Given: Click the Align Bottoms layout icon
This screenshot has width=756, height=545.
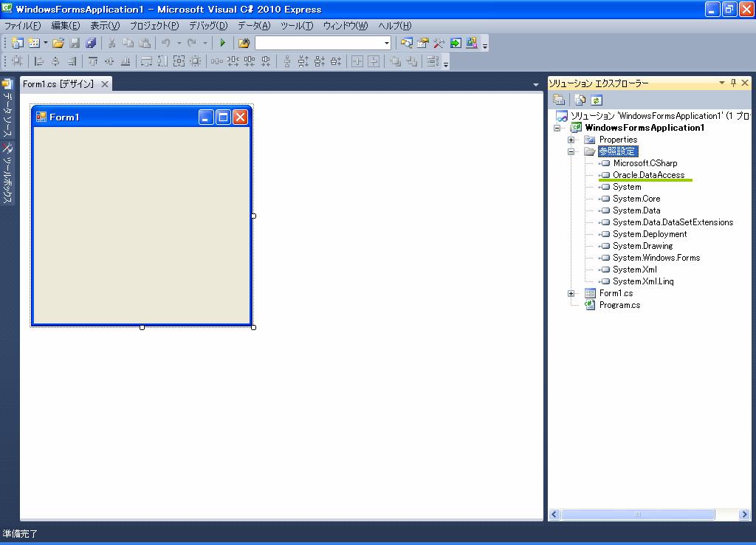Looking at the screenshot, I should pyautogui.click(x=126, y=61).
